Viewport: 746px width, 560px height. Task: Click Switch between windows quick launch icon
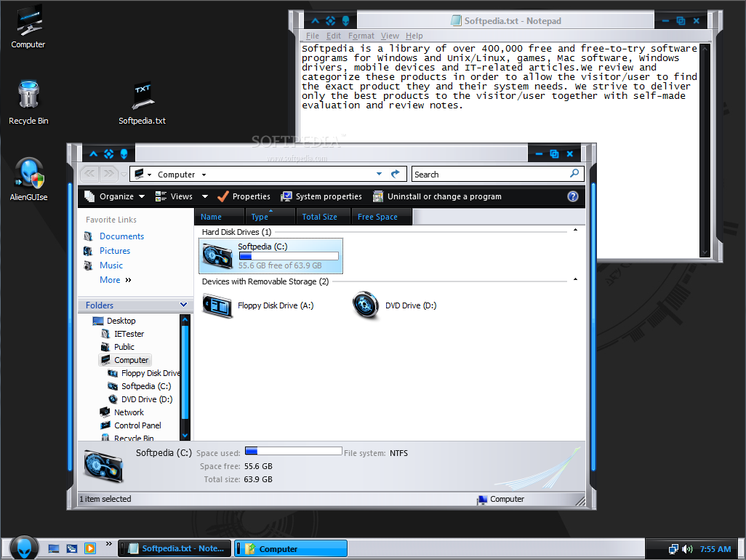[x=72, y=548]
